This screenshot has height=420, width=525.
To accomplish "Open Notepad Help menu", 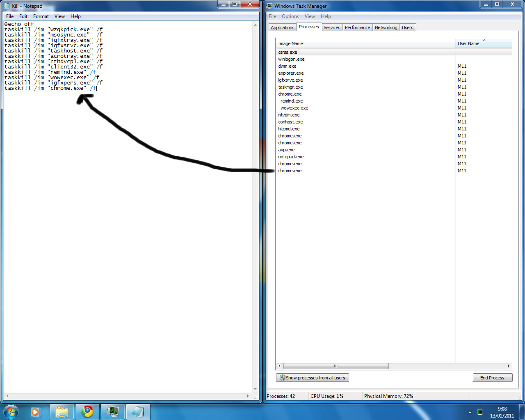I will (x=75, y=16).
